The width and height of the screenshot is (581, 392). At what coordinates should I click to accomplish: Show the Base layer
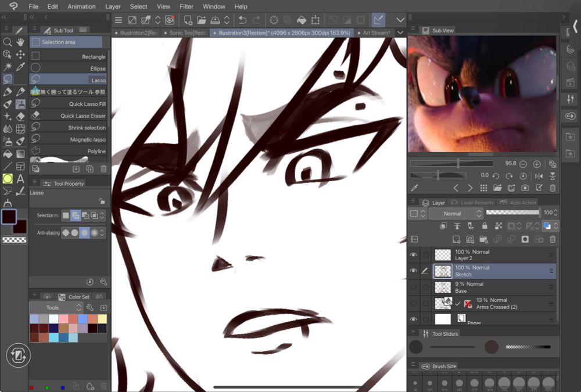413,287
